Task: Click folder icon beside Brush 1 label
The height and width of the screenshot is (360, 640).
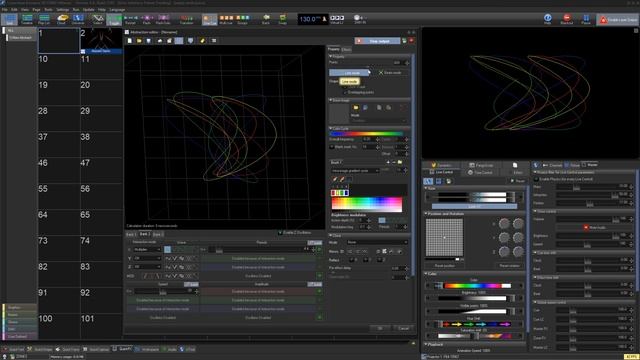Action: tap(400, 162)
